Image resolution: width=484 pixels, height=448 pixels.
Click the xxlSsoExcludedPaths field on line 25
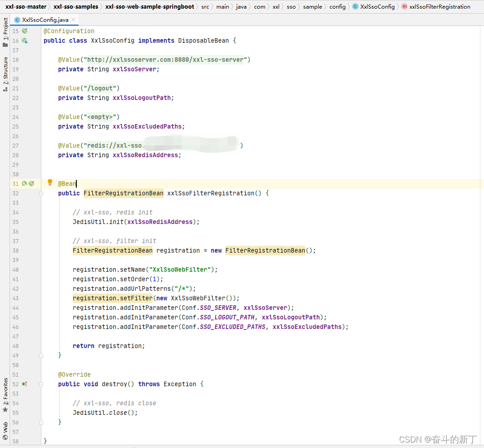(147, 126)
